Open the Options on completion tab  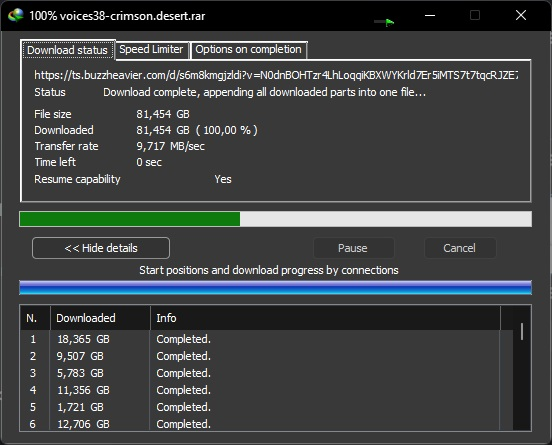[x=249, y=49]
